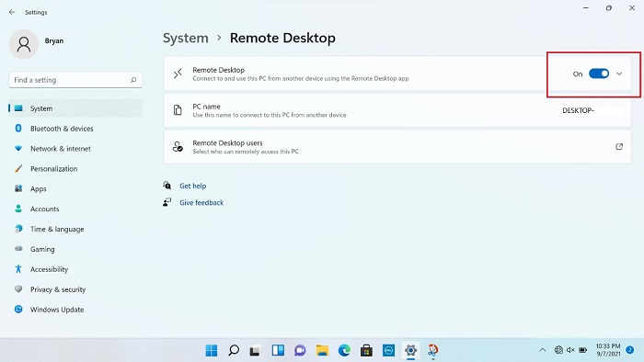The width and height of the screenshot is (644, 362).
Task: Open Windows Update settings
Action: click(75, 309)
